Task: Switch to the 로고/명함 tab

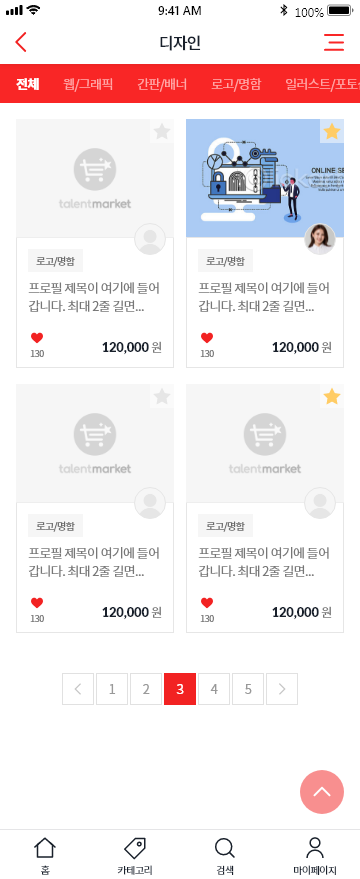Action: pyautogui.click(x=236, y=84)
